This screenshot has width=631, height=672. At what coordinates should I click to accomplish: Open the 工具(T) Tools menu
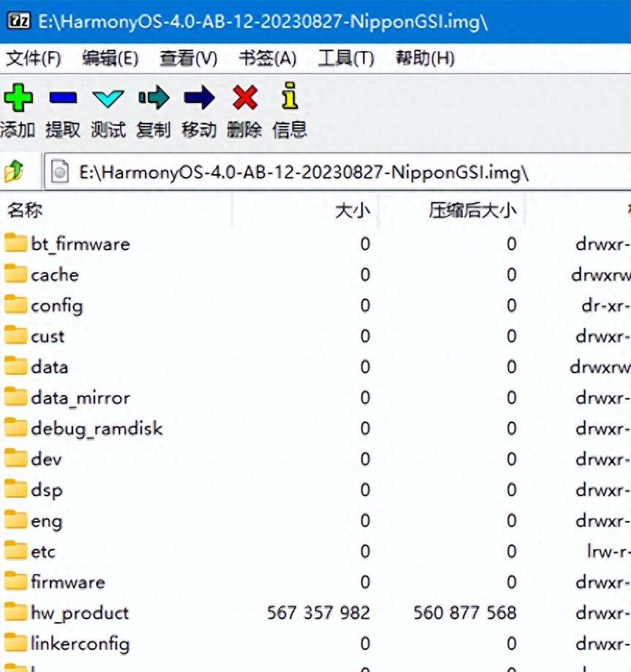[346, 59]
